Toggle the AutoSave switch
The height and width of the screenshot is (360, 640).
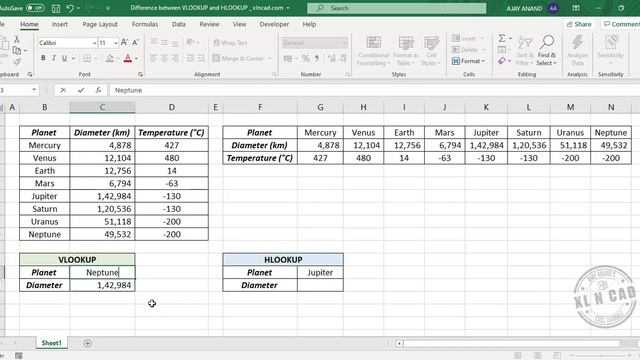35,8
